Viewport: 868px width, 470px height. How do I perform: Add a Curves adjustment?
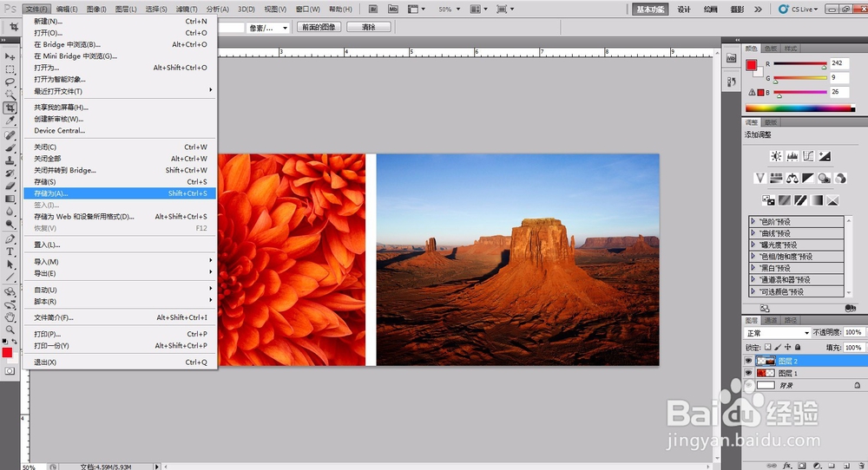click(x=808, y=156)
